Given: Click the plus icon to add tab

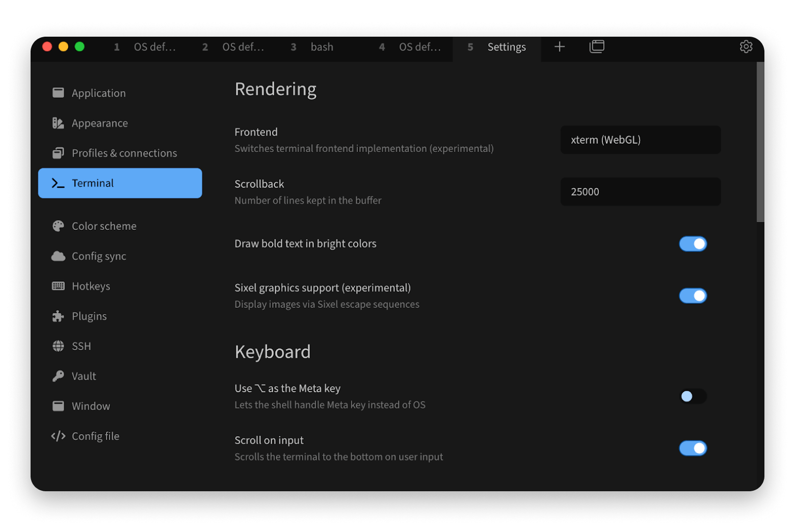Looking at the screenshot, I should 560,47.
